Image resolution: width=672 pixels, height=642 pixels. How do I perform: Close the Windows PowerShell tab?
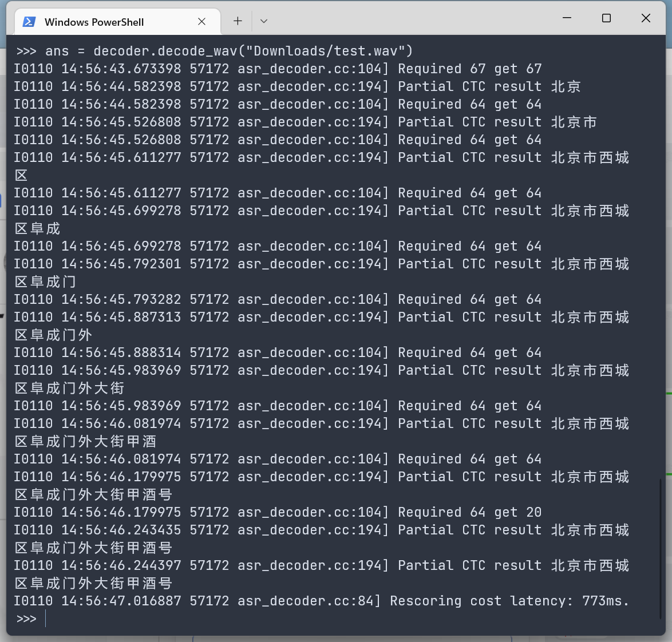pos(201,21)
